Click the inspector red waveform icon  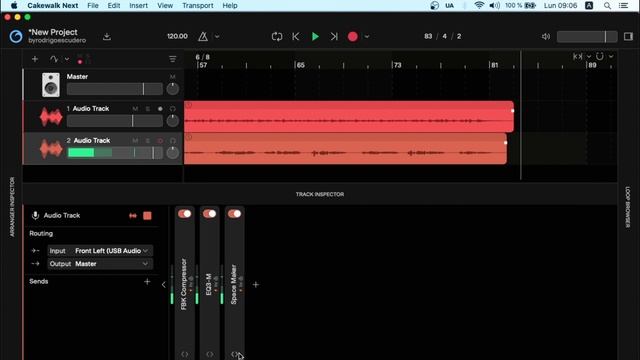[x=133, y=216]
